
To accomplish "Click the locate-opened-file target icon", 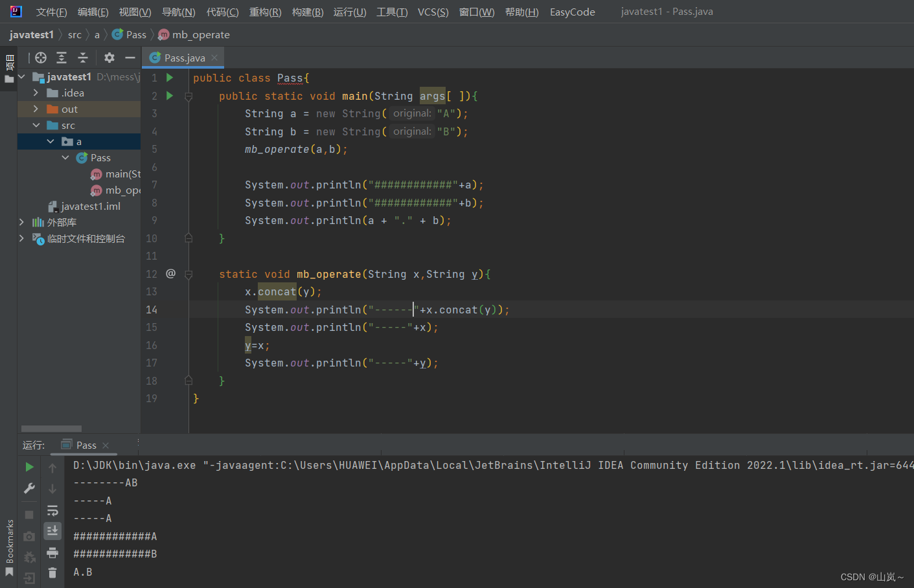I will click(41, 58).
